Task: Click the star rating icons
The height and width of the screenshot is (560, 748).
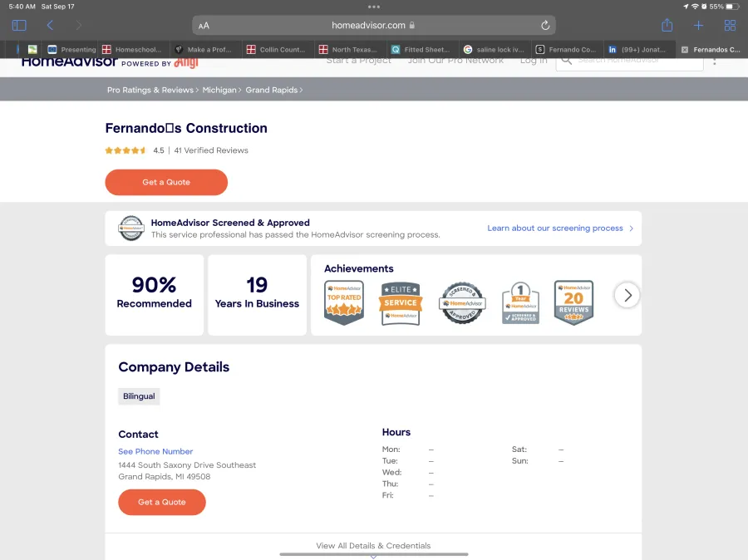Action: pyautogui.click(x=125, y=150)
